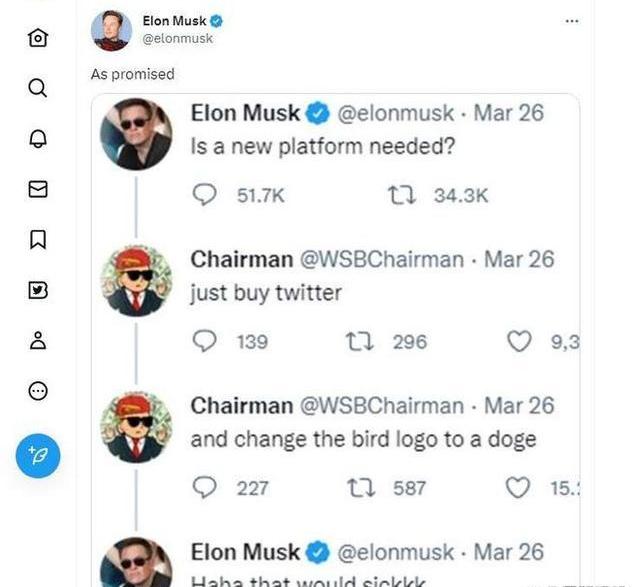Click the Search magnifier icon
Screen dimensions: 640x587
pos(38,88)
